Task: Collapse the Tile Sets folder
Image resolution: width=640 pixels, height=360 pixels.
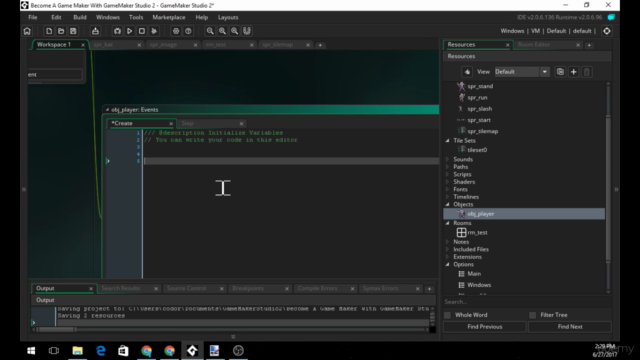Action: click(x=448, y=140)
